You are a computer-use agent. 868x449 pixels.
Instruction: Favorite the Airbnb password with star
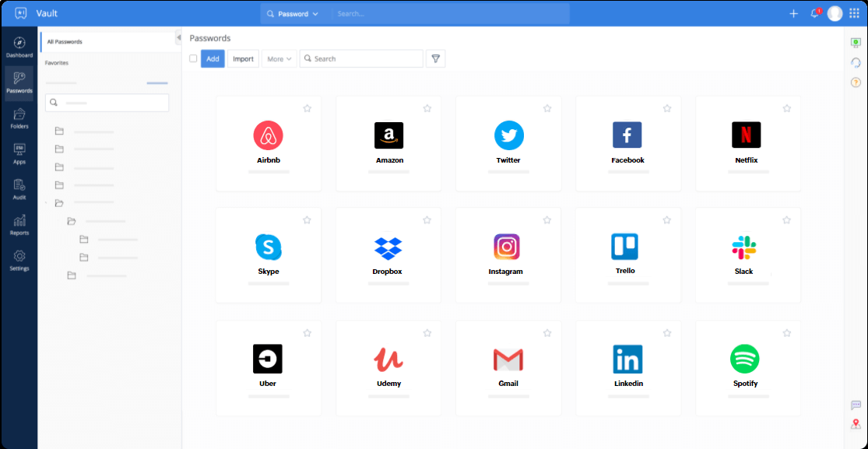[x=307, y=108]
